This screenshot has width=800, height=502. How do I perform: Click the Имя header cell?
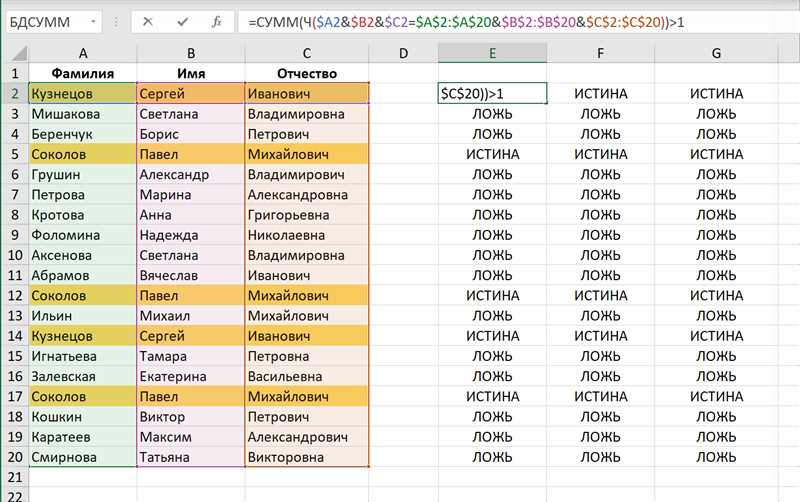(x=191, y=73)
